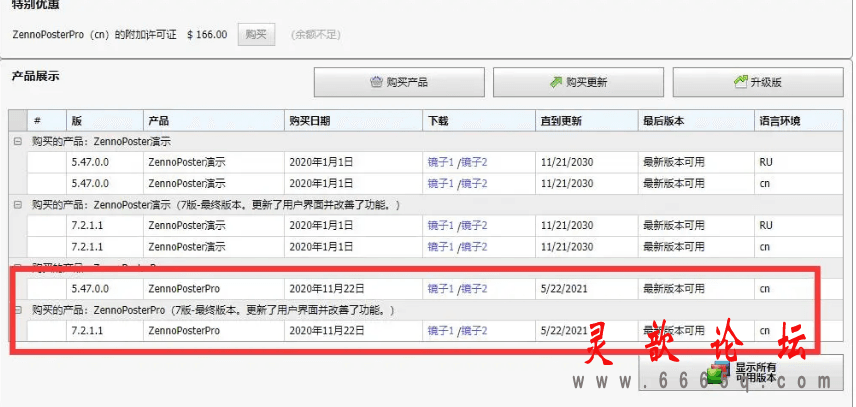Open 镜子2 for ZennoPoster演示 5.47.0.0 cn

[x=474, y=183]
